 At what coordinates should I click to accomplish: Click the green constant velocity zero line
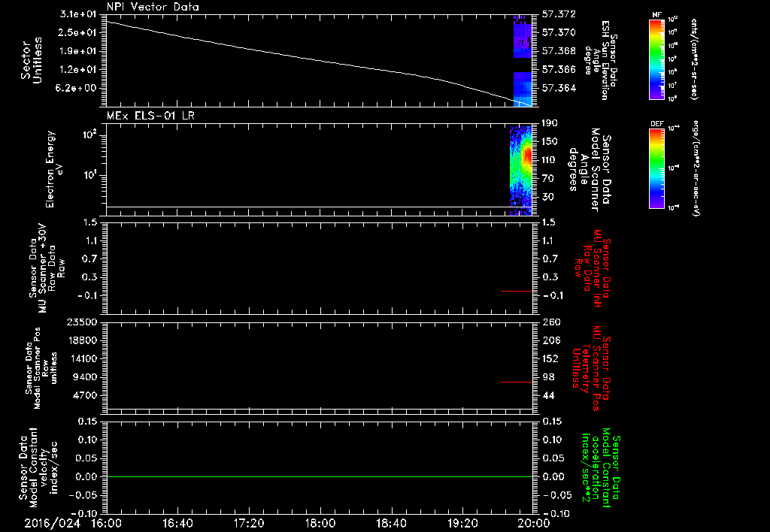pyautogui.click(x=319, y=476)
